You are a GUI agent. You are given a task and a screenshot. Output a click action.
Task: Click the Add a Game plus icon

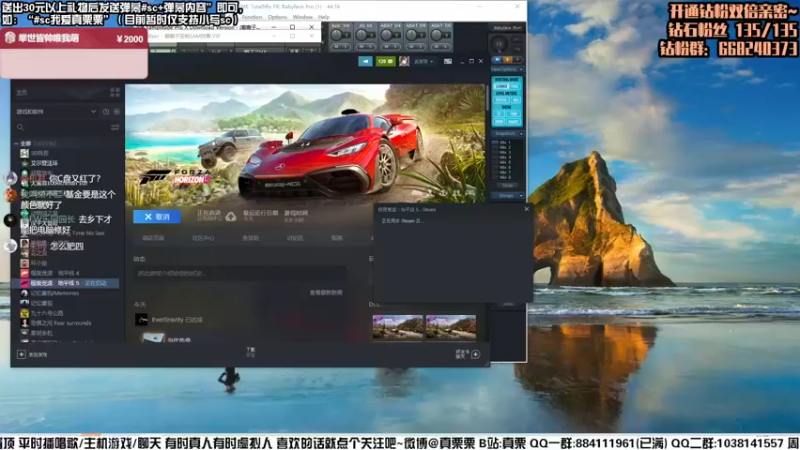(x=21, y=354)
